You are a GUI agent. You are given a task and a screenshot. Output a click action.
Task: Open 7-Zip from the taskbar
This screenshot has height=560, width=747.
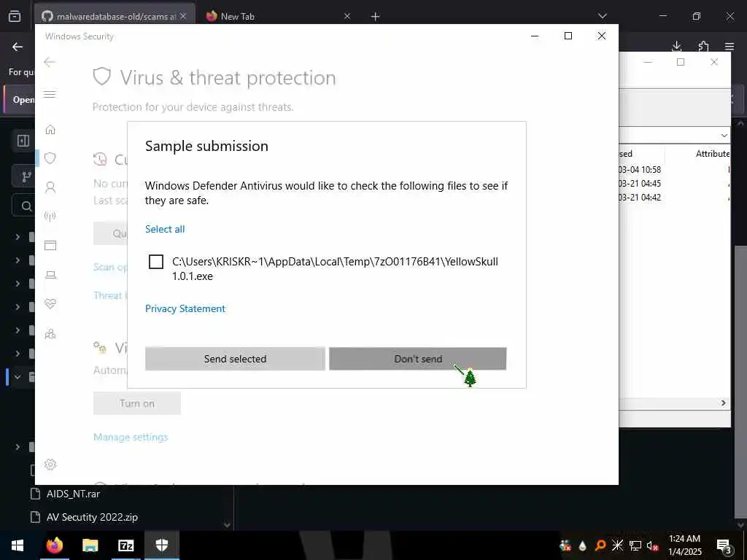click(x=125, y=545)
